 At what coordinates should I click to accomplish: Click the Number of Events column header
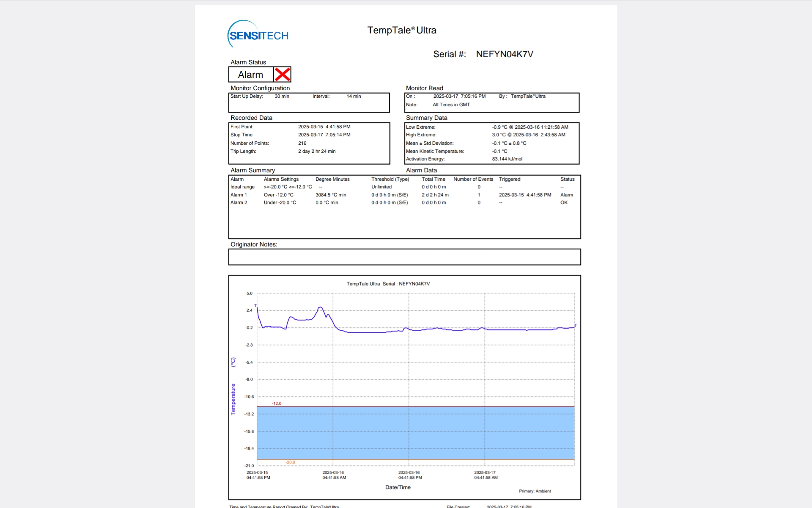tap(473, 179)
